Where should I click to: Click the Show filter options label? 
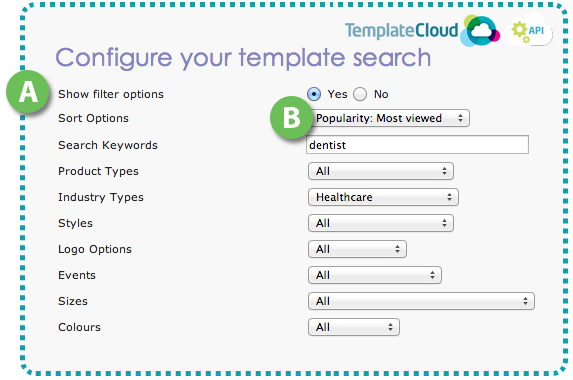(111, 94)
